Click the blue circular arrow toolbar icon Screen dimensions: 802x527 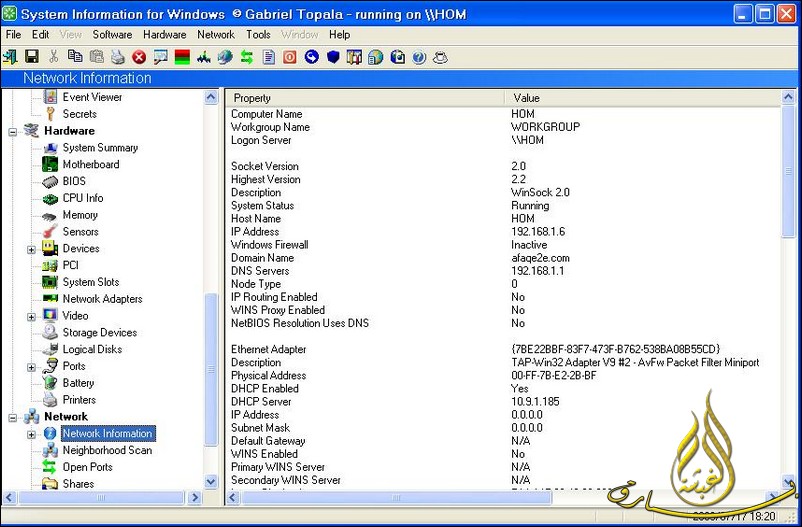[x=311, y=57]
